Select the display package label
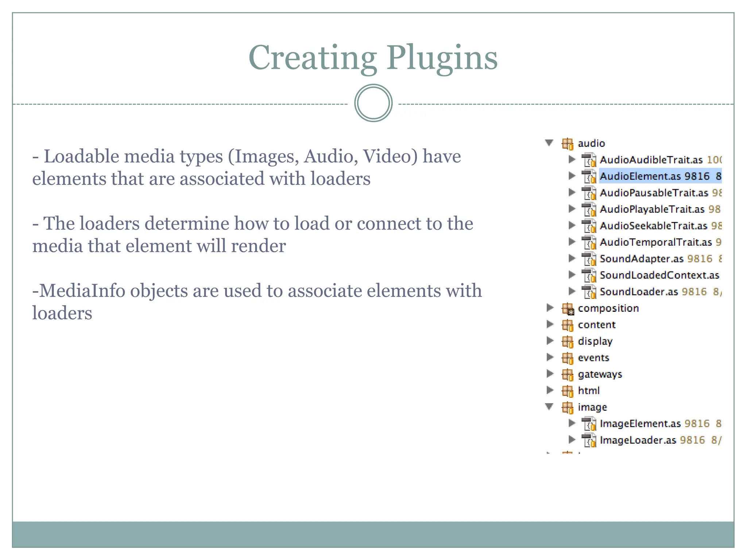Image resolution: width=747 pixels, height=560 pixels. [x=595, y=341]
